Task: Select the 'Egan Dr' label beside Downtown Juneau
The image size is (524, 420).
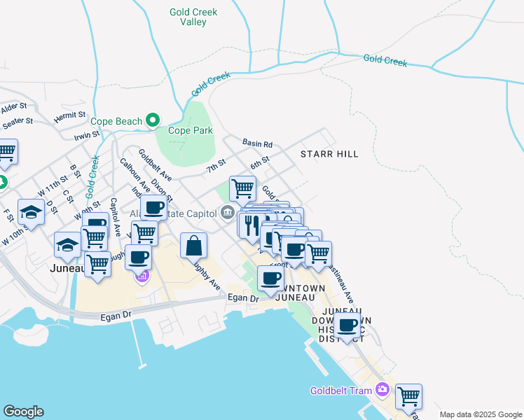Action: click(243, 297)
